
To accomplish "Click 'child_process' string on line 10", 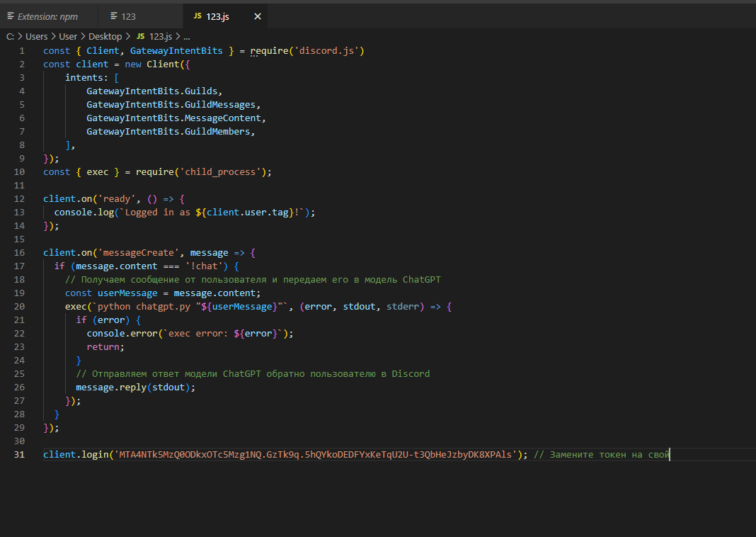I will click(220, 171).
